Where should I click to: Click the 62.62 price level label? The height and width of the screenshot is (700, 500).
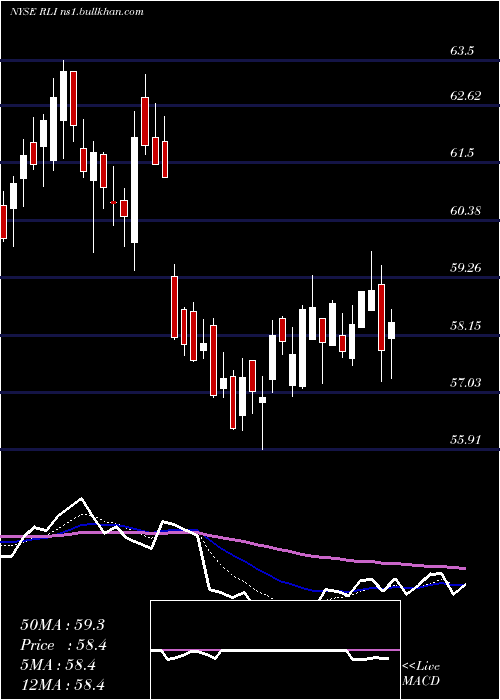click(466, 96)
